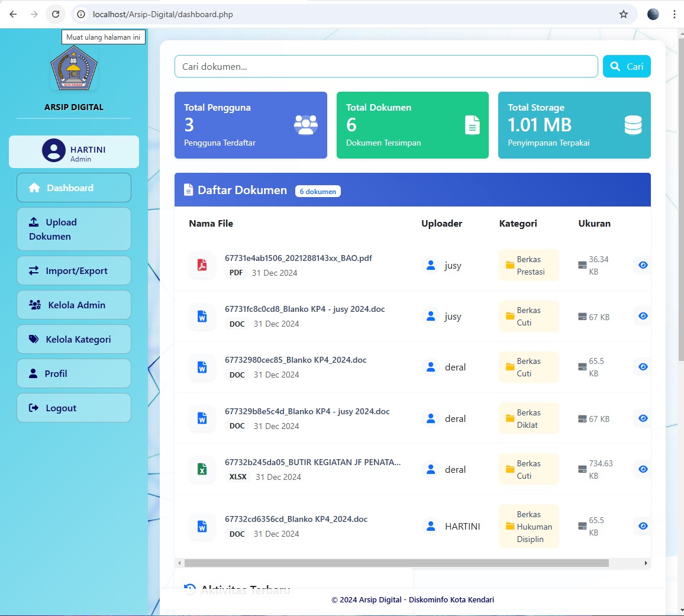The width and height of the screenshot is (684, 616).
Task: Click the PDF file icon for BAO.pdf
Action: click(202, 265)
